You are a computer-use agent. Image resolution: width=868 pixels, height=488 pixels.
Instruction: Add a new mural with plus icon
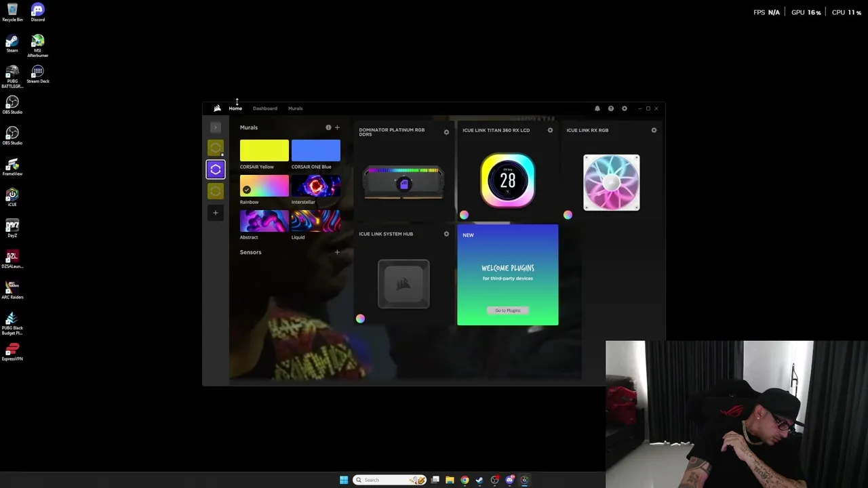coord(337,127)
